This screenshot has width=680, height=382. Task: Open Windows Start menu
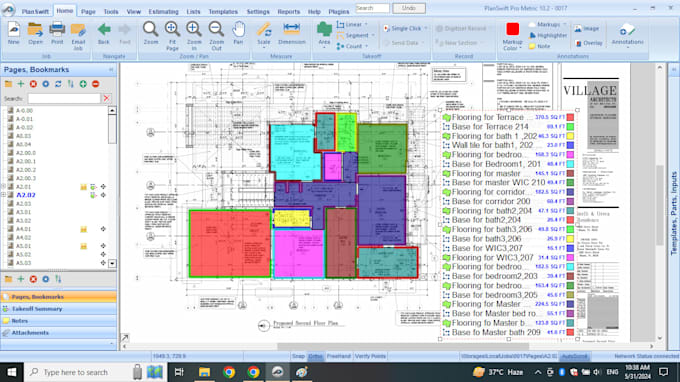coord(12,372)
